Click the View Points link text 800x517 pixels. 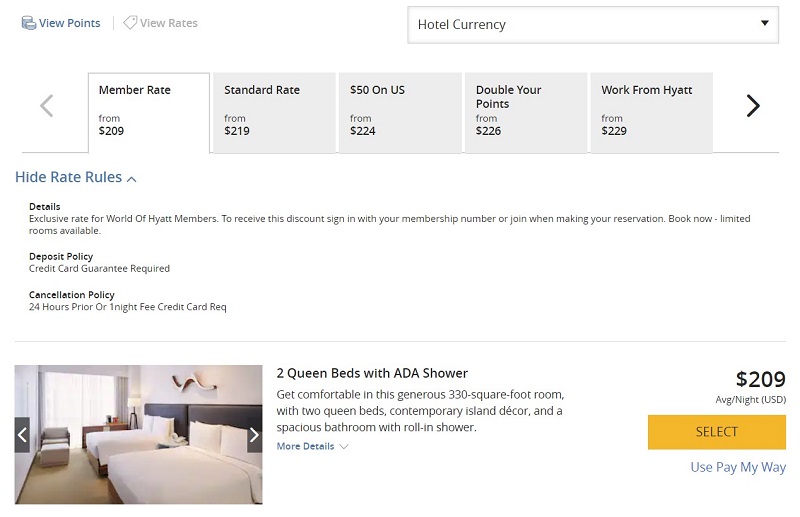(69, 23)
